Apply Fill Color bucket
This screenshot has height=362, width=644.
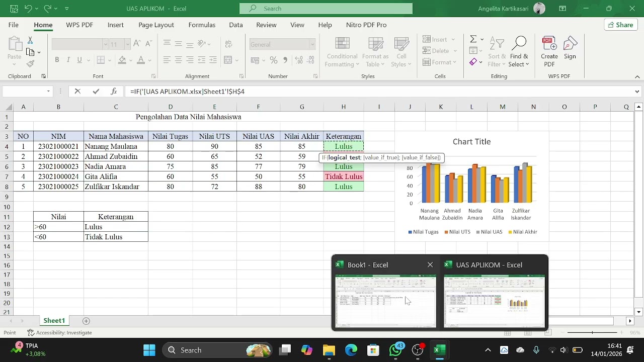(122, 60)
